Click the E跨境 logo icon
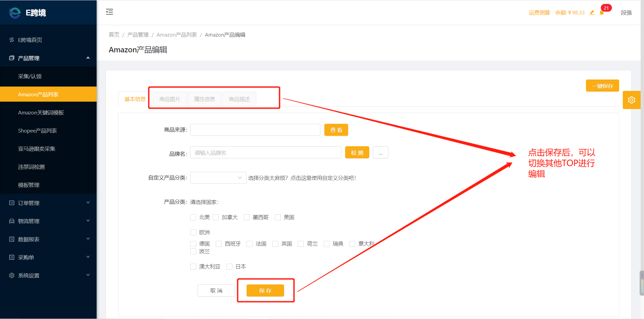Screen dimensions: 644x319 click(x=15, y=13)
